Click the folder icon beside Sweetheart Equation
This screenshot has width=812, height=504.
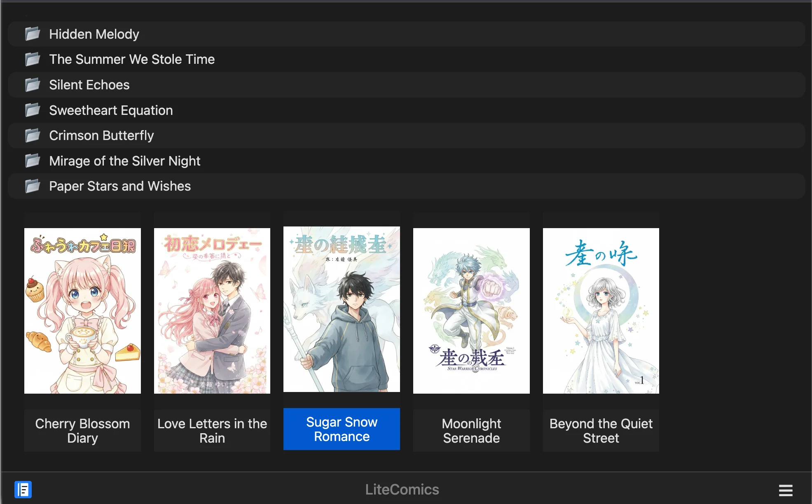click(x=32, y=110)
